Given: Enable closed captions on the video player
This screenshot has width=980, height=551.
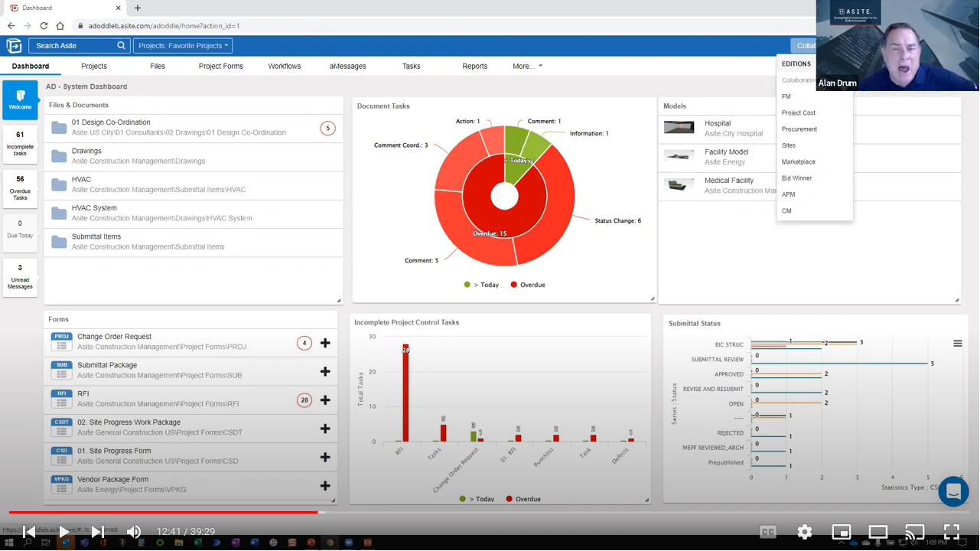Looking at the screenshot, I should [x=767, y=531].
